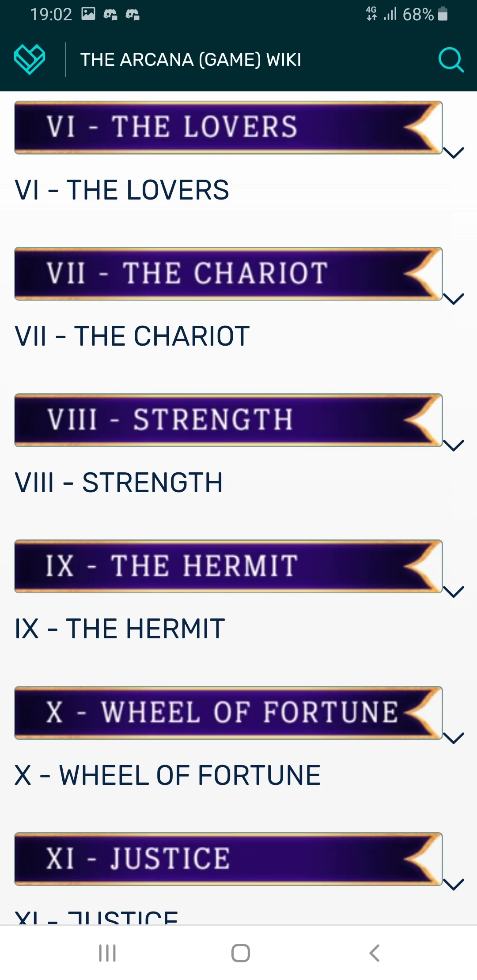Tap the VI - The Lovers banner image
477x980 pixels.
coord(228,128)
